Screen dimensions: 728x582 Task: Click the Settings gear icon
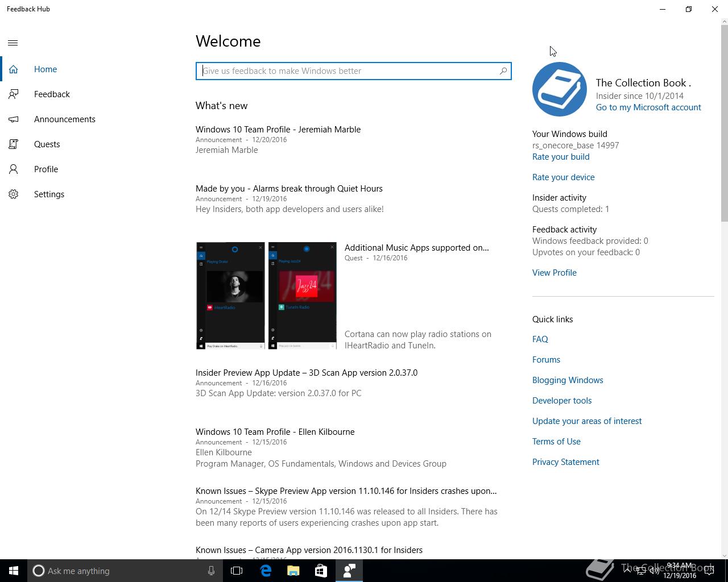click(13, 194)
